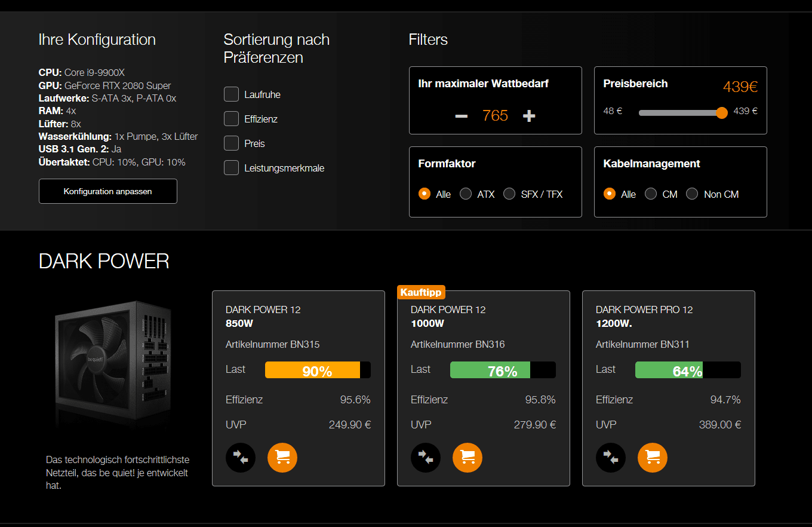Screen dimensions: 812x527
Task: Click compare icon for Dark Power 12 1000W
Action: point(426,458)
